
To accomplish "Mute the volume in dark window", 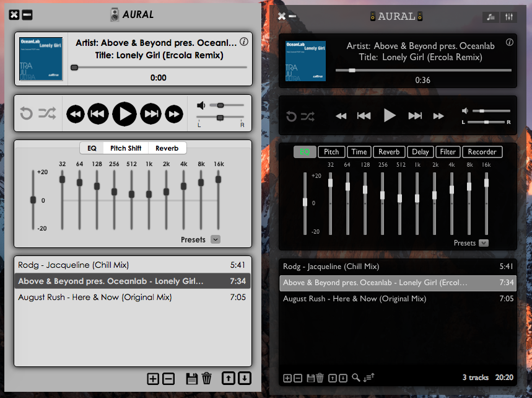I will click(465, 111).
